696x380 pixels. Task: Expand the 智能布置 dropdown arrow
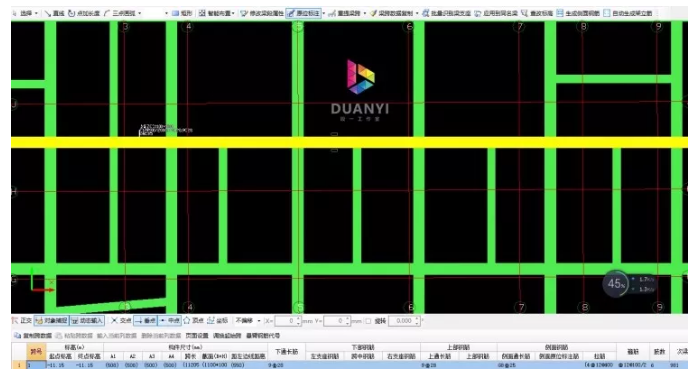(233, 13)
